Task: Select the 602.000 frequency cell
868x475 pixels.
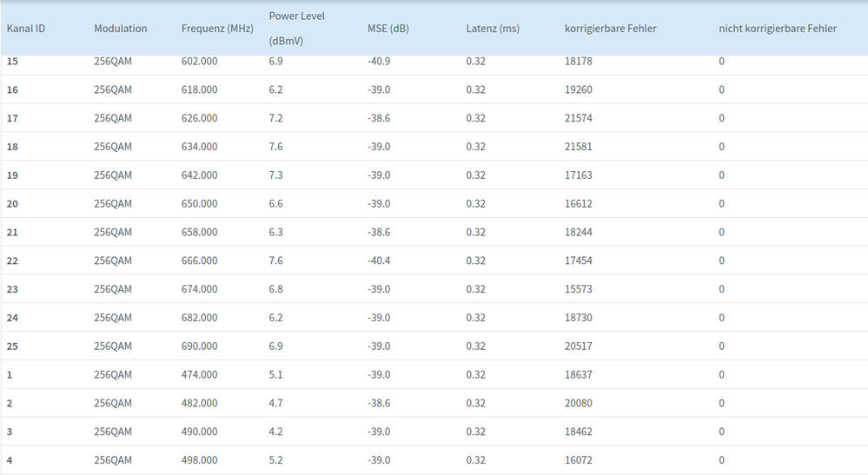Action: pyautogui.click(x=200, y=62)
